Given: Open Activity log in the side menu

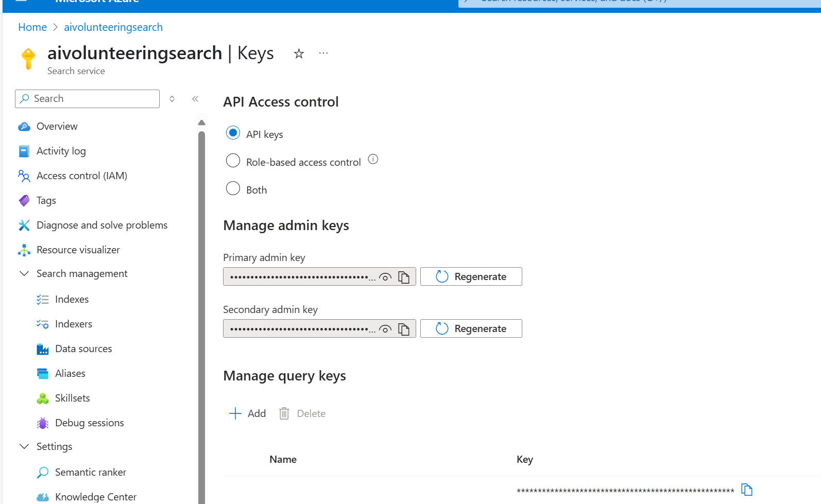Looking at the screenshot, I should pyautogui.click(x=61, y=151).
